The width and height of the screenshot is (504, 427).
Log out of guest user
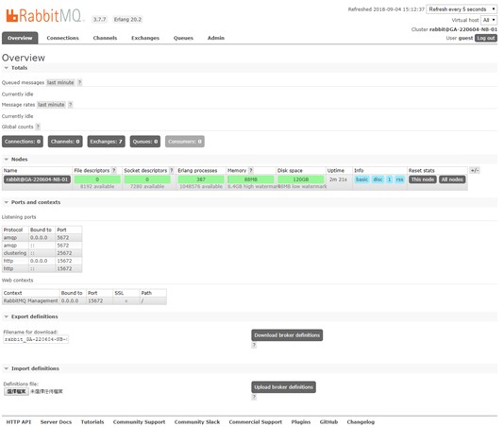click(x=486, y=38)
